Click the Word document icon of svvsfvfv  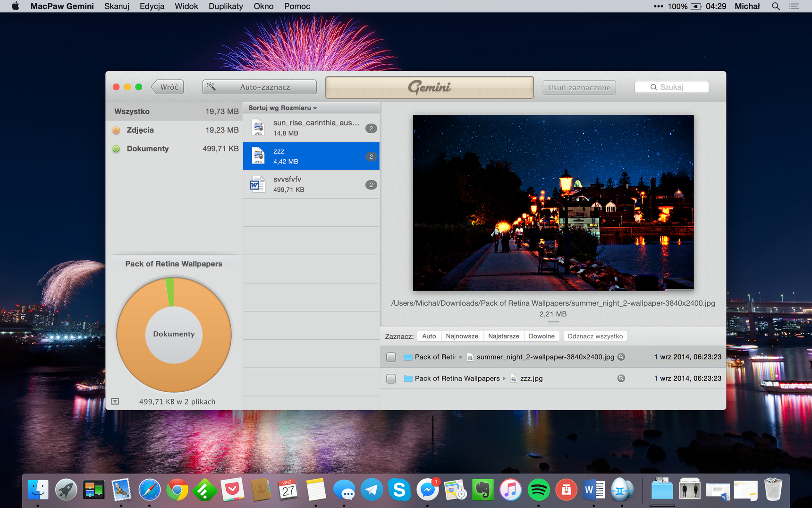[x=257, y=184]
